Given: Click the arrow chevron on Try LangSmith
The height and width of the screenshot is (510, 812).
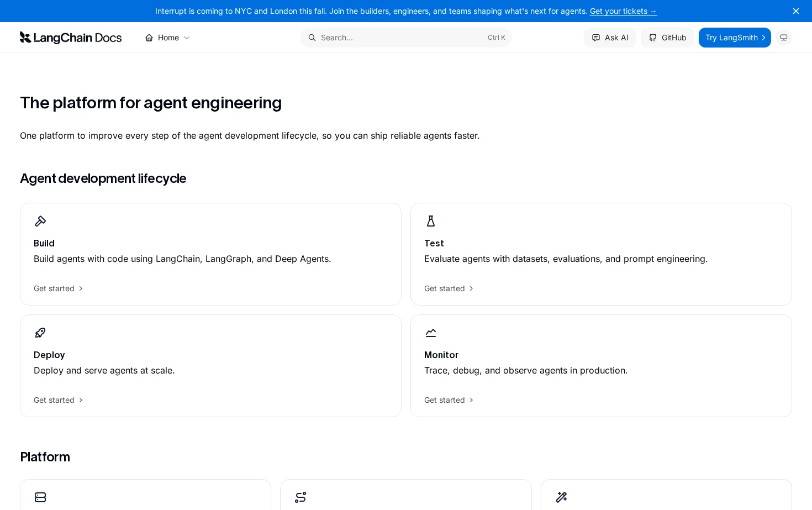Looking at the screenshot, I should pyautogui.click(x=763, y=38).
